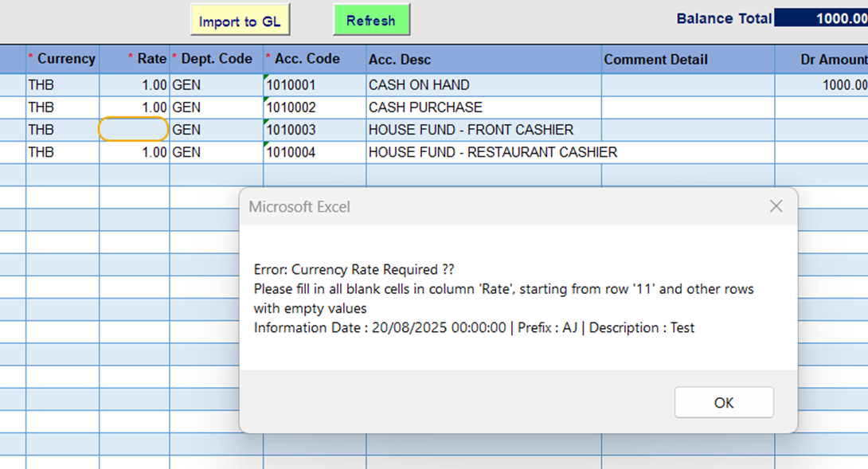Select the CASH ON HAND description cell

(483, 85)
